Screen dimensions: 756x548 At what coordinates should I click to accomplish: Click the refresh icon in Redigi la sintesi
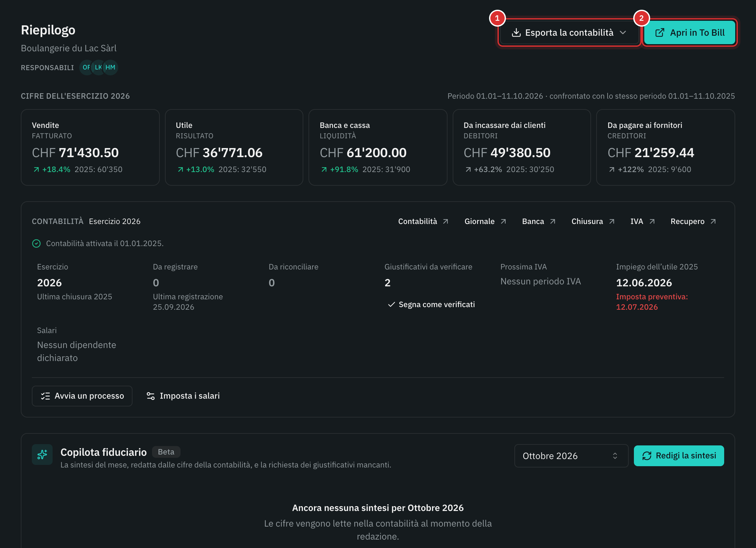tap(647, 456)
